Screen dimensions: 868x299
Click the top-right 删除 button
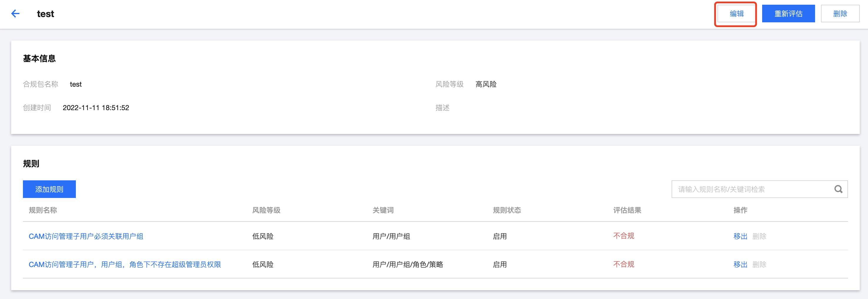click(840, 14)
